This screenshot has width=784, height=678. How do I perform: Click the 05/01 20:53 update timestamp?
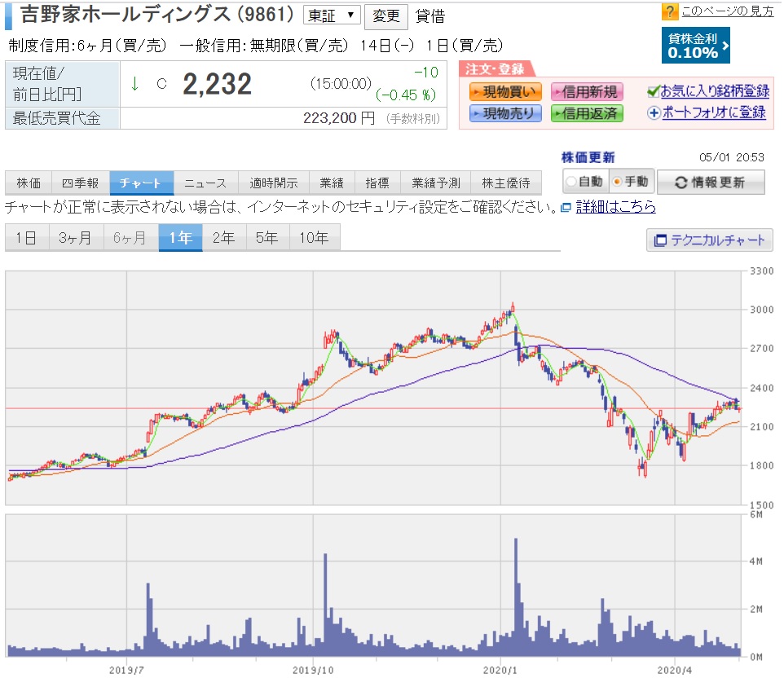tap(732, 157)
